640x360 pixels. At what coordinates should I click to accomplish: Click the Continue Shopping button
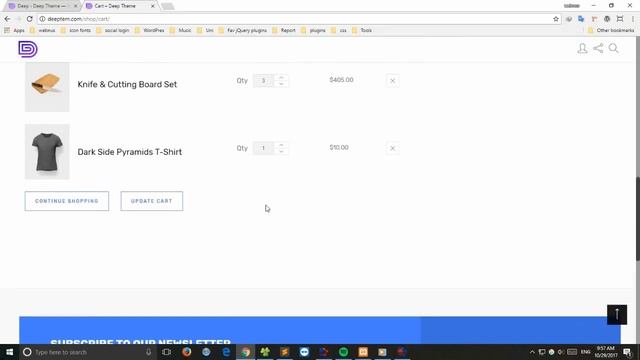coord(67,201)
